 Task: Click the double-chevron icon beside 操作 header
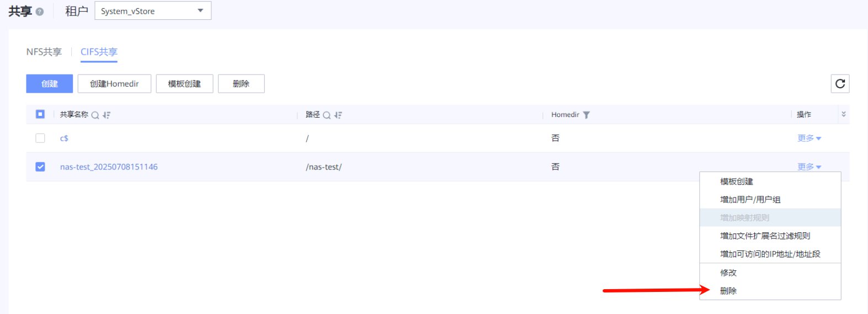click(843, 114)
